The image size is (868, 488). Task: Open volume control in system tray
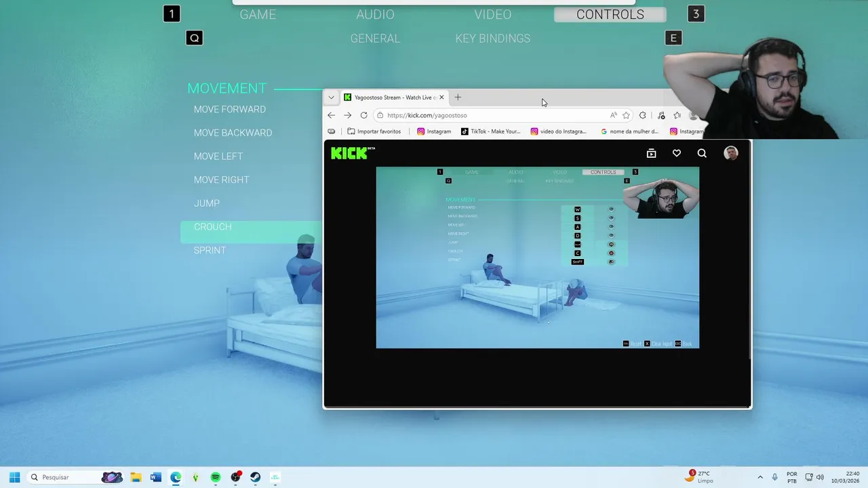coord(820,477)
